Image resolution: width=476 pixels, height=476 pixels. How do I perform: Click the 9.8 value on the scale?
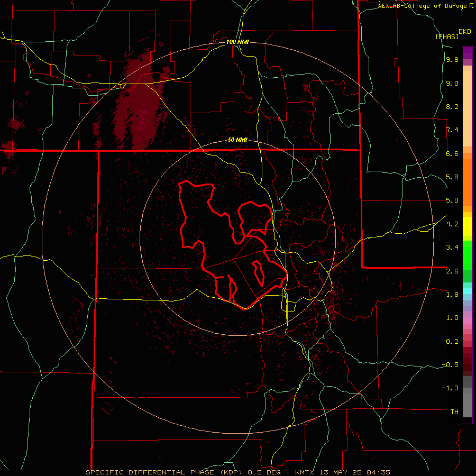pyautogui.click(x=452, y=60)
